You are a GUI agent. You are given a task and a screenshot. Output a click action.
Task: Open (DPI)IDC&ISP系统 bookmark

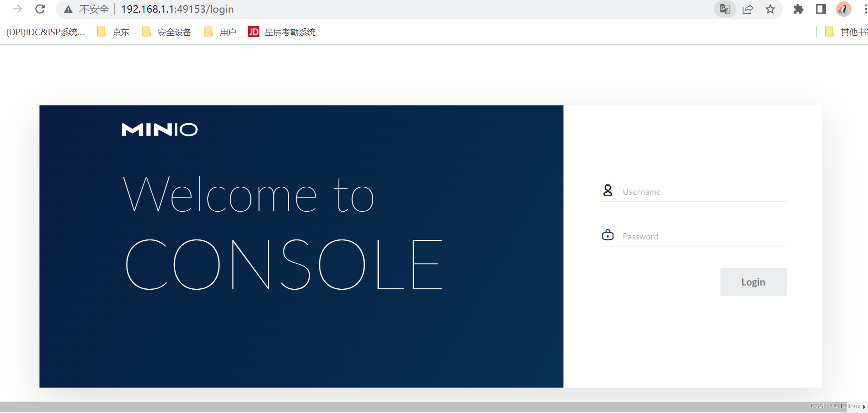point(45,32)
